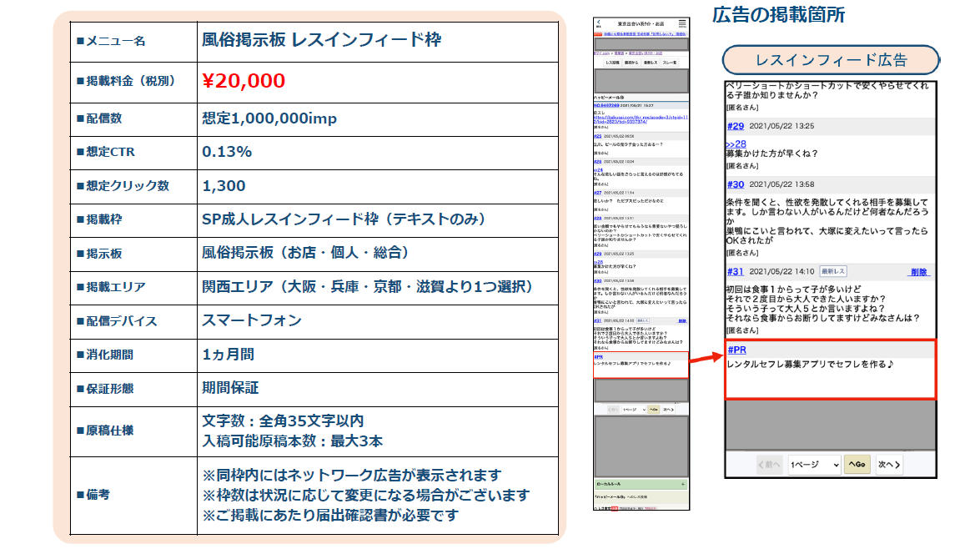Open post #25 in small phone screenshot
Screen dimensions: 980x549
597,136
